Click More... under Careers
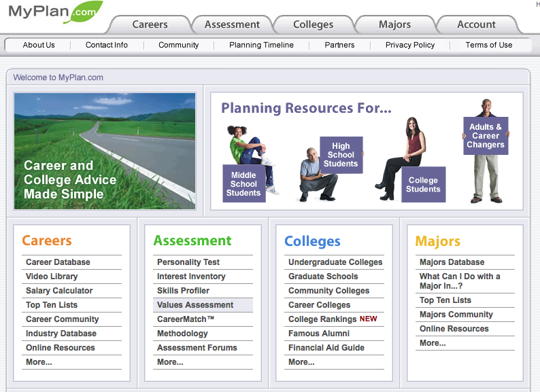Image resolution: width=540 pixels, height=392 pixels. [39, 362]
